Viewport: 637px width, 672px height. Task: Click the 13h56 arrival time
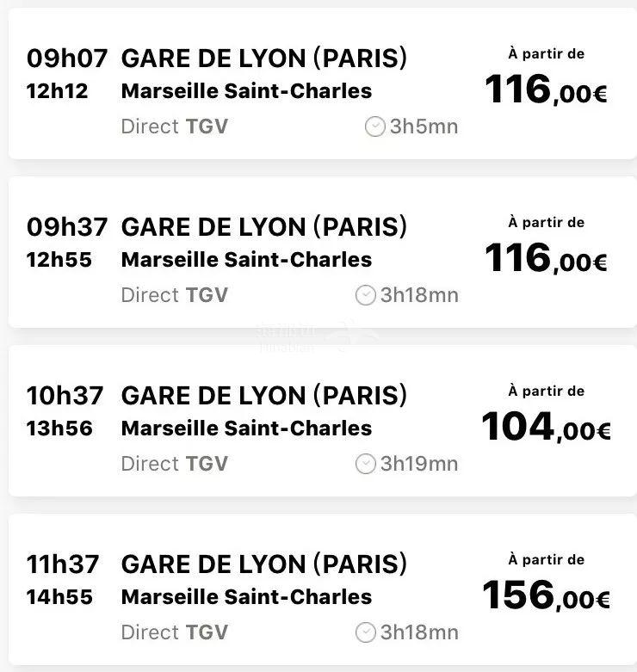coord(59,428)
